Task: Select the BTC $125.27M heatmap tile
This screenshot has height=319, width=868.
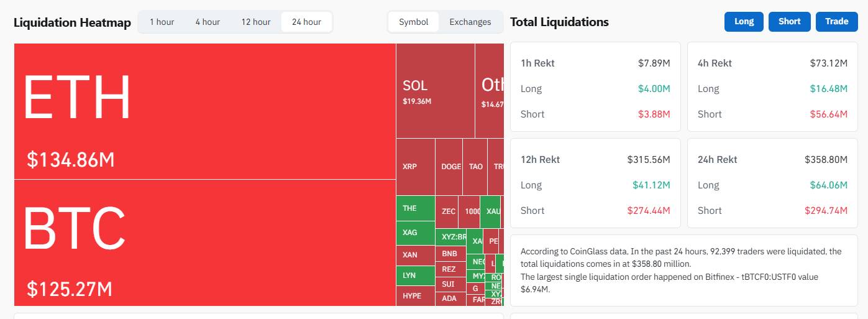Action: 205,243
